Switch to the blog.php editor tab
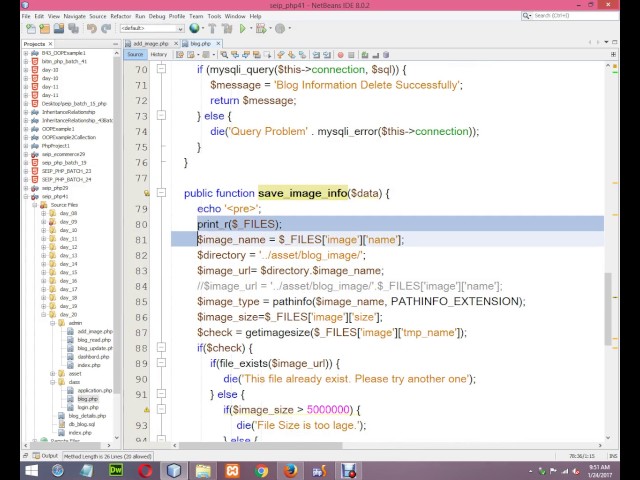Viewport: 640px width, 480px height. click(201, 43)
